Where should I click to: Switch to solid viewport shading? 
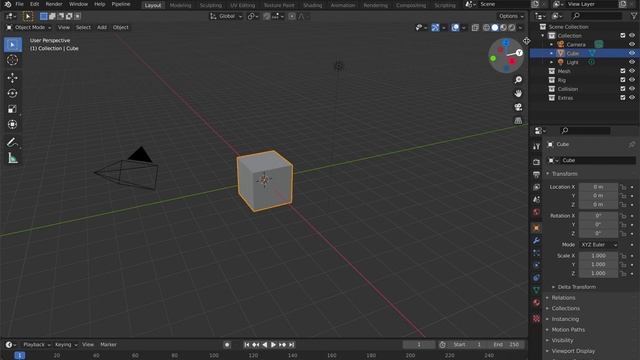(x=495, y=27)
